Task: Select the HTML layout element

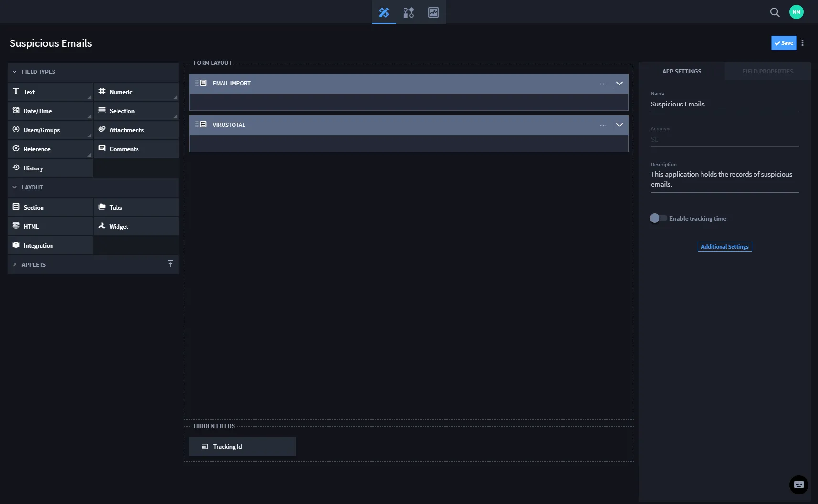Action: (50, 226)
